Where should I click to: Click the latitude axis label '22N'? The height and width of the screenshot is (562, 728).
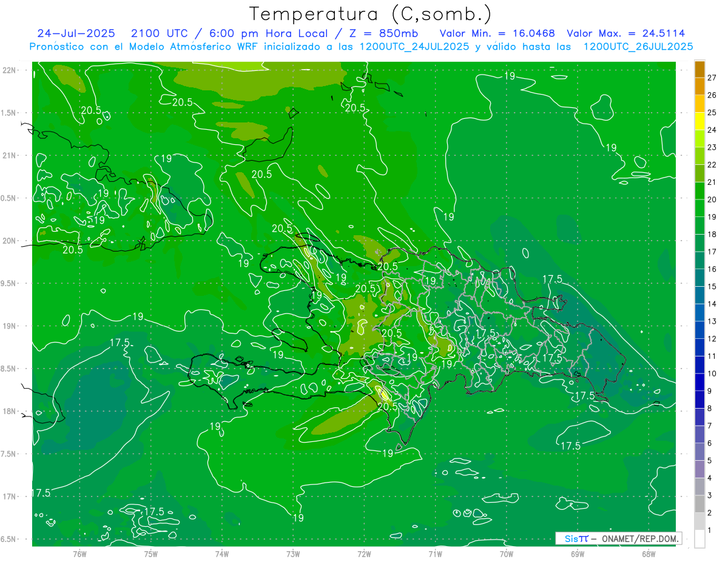tap(10, 70)
